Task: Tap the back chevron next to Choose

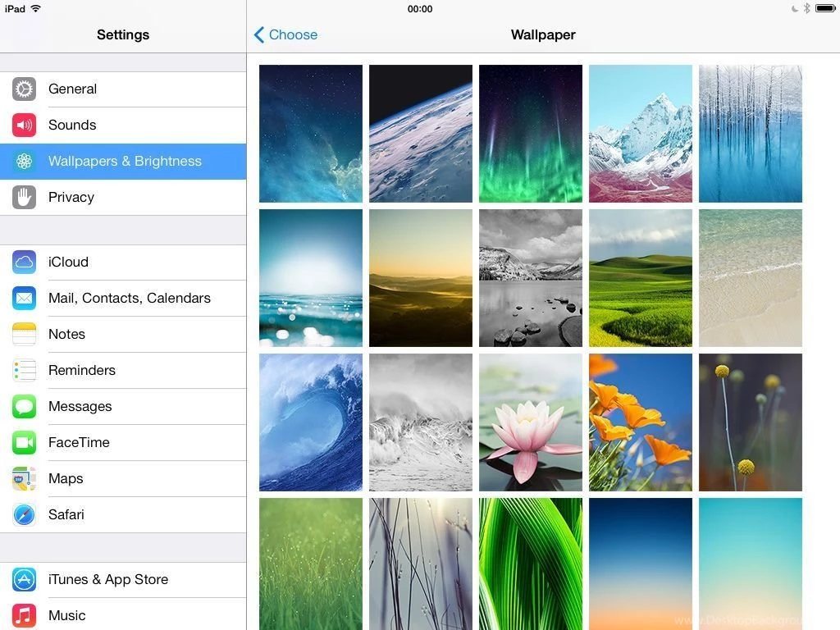Action: 258,34
